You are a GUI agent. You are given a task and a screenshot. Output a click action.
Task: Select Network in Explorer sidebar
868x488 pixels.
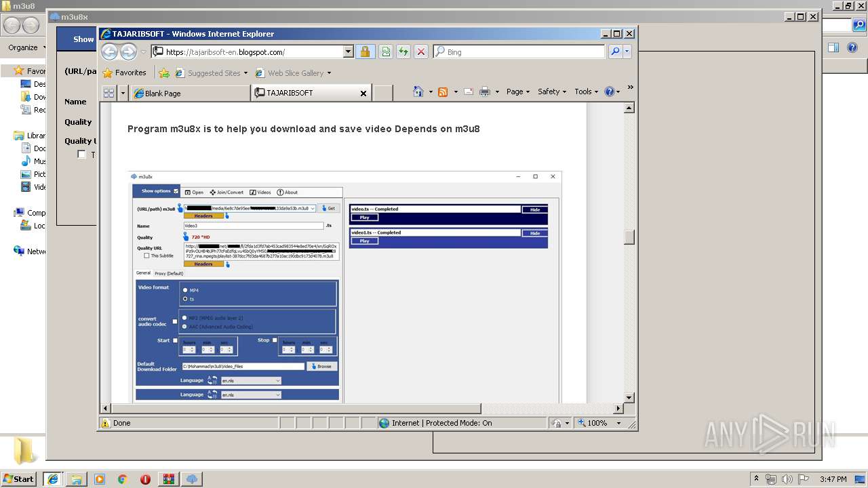coord(30,251)
